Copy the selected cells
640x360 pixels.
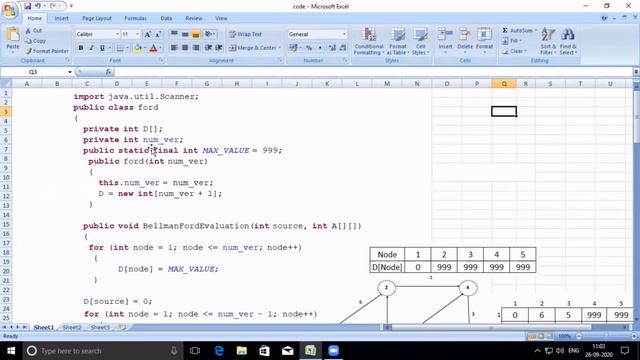35,41
